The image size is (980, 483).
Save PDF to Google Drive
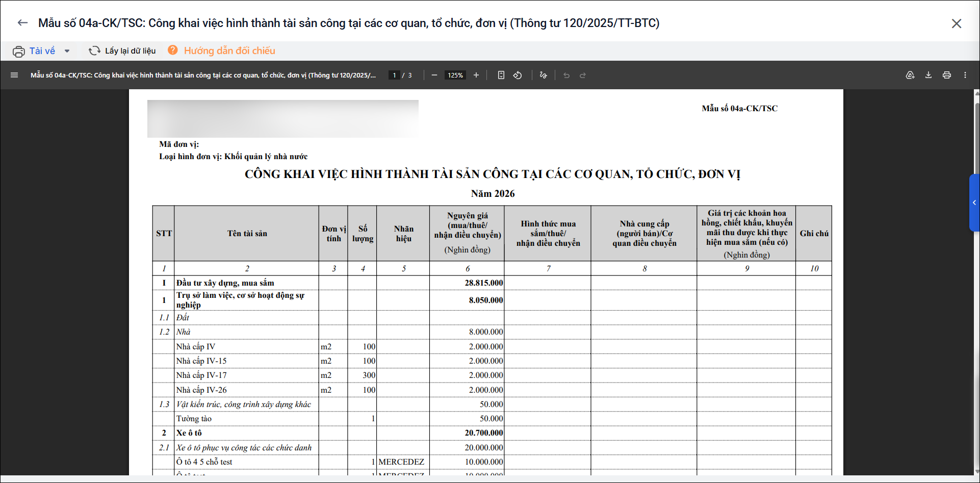click(910, 75)
